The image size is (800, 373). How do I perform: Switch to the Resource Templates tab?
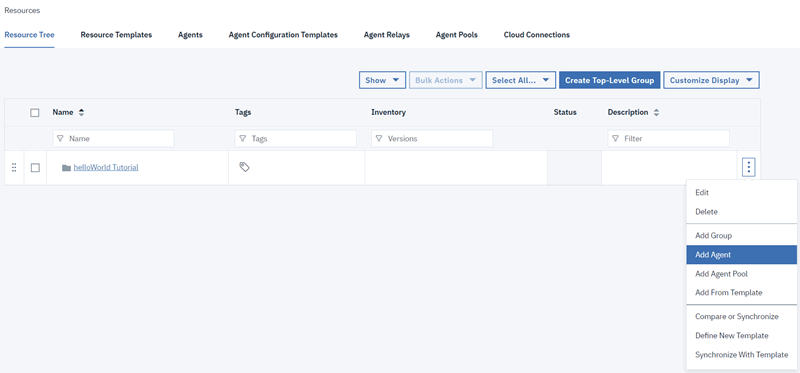point(116,35)
